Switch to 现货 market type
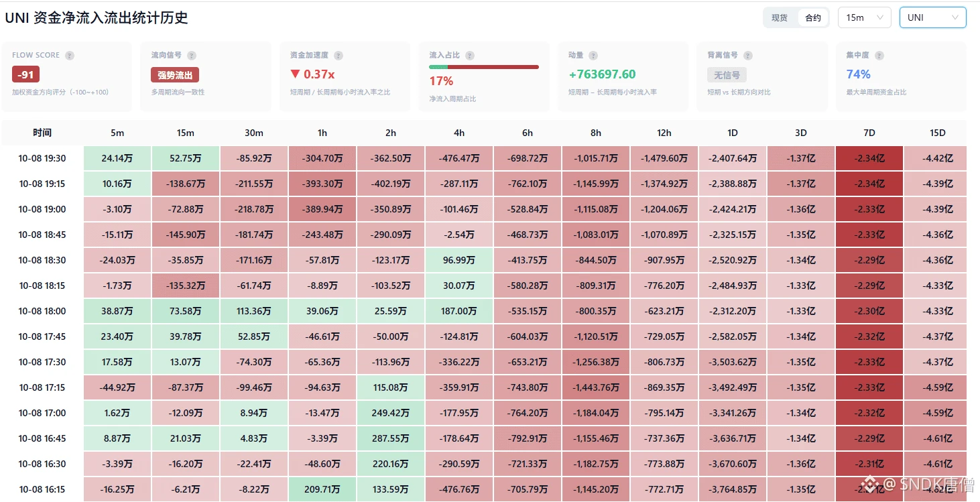This screenshot has height=502, width=980. (x=780, y=18)
